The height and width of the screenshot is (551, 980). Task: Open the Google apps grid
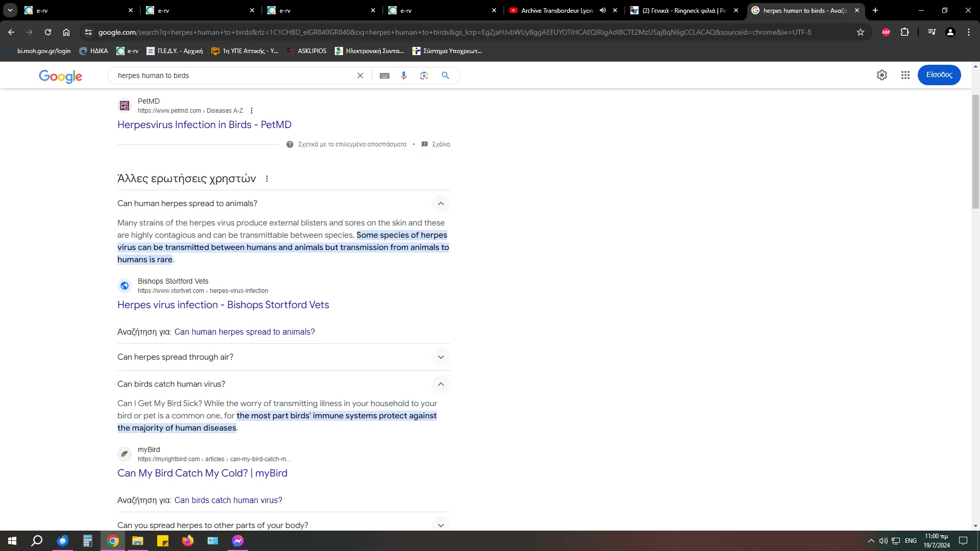[x=905, y=75]
